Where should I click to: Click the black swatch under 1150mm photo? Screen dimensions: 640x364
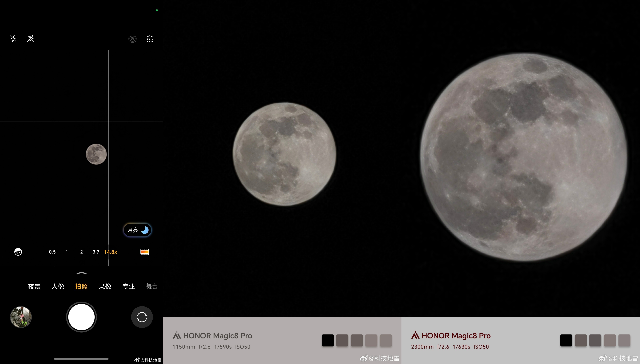pyautogui.click(x=328, y=340)
